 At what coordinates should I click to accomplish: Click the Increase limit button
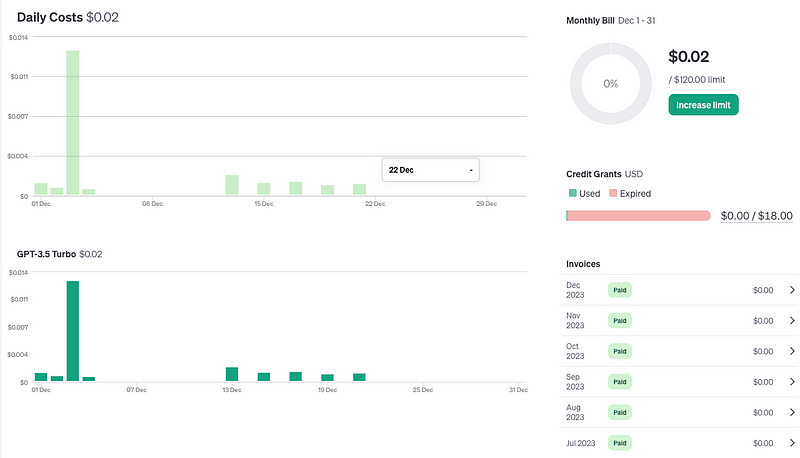point(703,105)
